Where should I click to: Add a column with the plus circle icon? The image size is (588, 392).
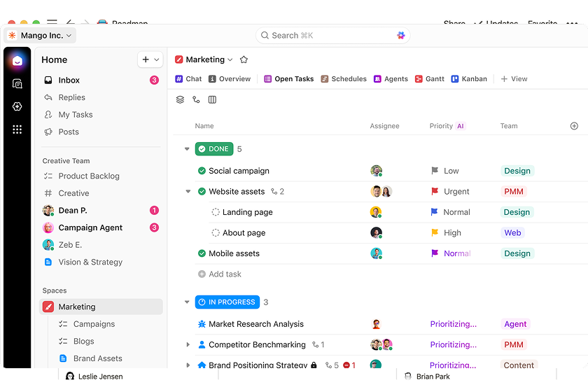(574, 126)
